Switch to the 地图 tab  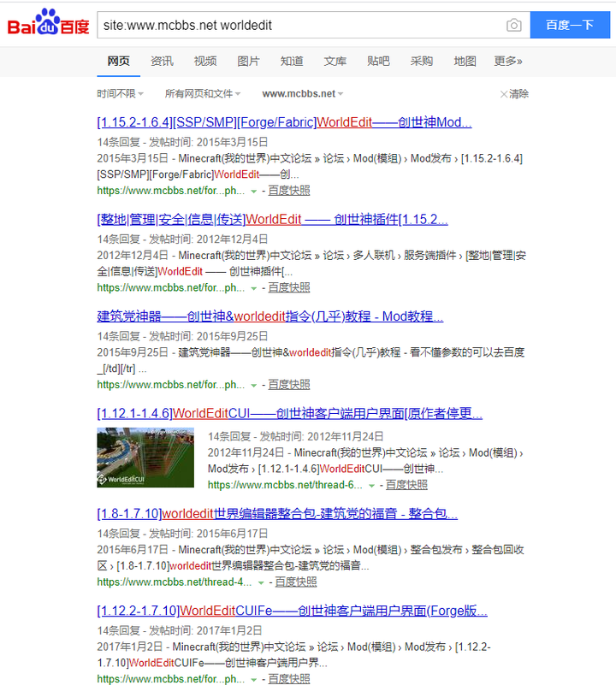(x=465, y=61)
